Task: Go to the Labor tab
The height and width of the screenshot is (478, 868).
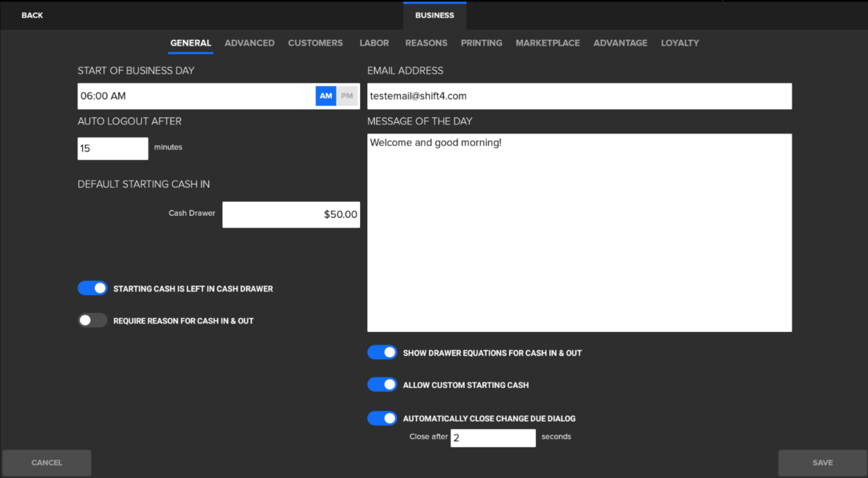Action: 374,43
